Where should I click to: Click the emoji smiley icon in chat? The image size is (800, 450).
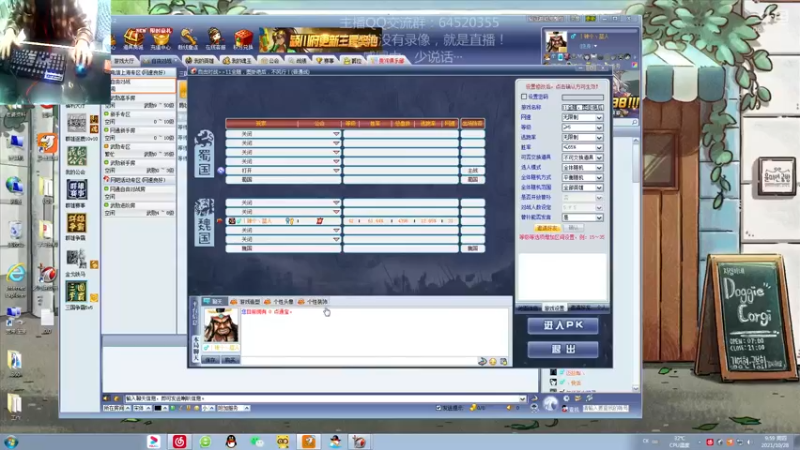pyautogui.click(x=493, y=361)
